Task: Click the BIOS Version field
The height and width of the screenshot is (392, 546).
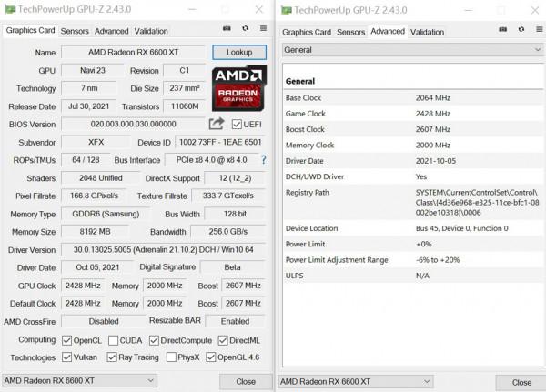Action: (x=133, y=124)
